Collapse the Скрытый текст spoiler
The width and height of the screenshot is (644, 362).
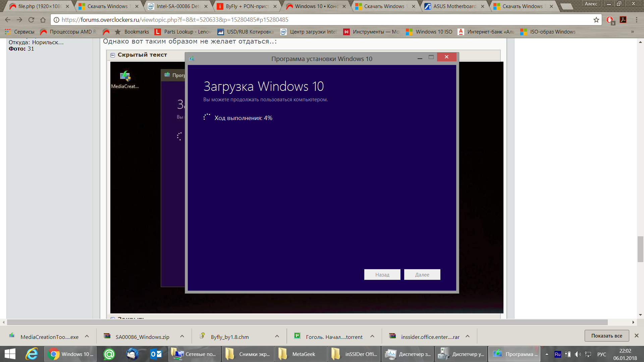pos(113,55)
